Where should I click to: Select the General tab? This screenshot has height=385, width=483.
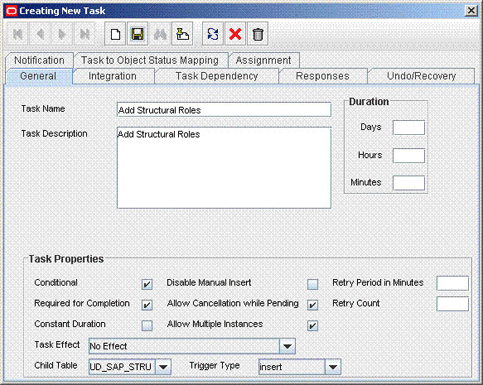click(x=38, y=76)
